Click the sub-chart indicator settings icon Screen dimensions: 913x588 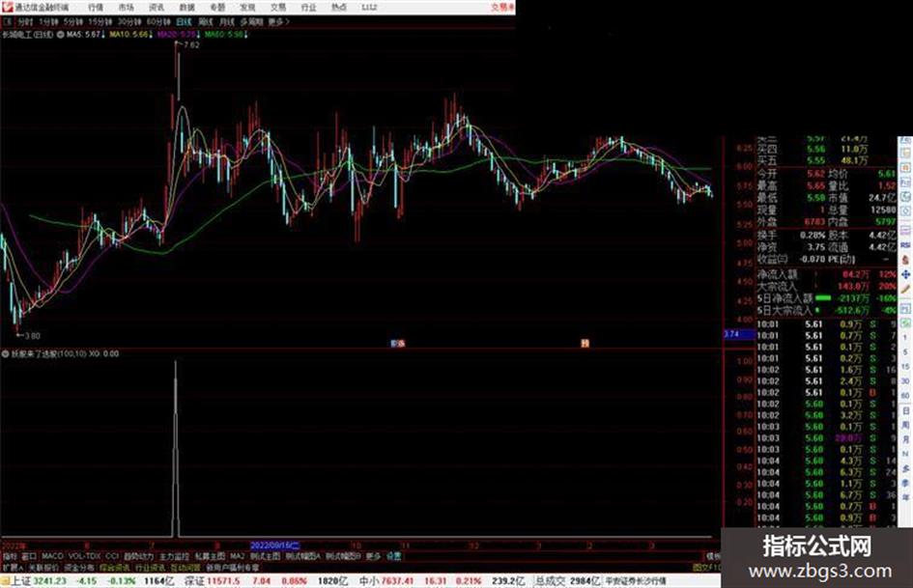[x=5, y=353]
